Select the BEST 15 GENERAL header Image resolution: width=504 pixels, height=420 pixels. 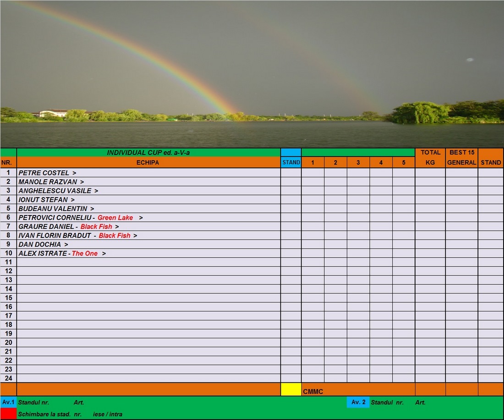[x=461, y=157]
